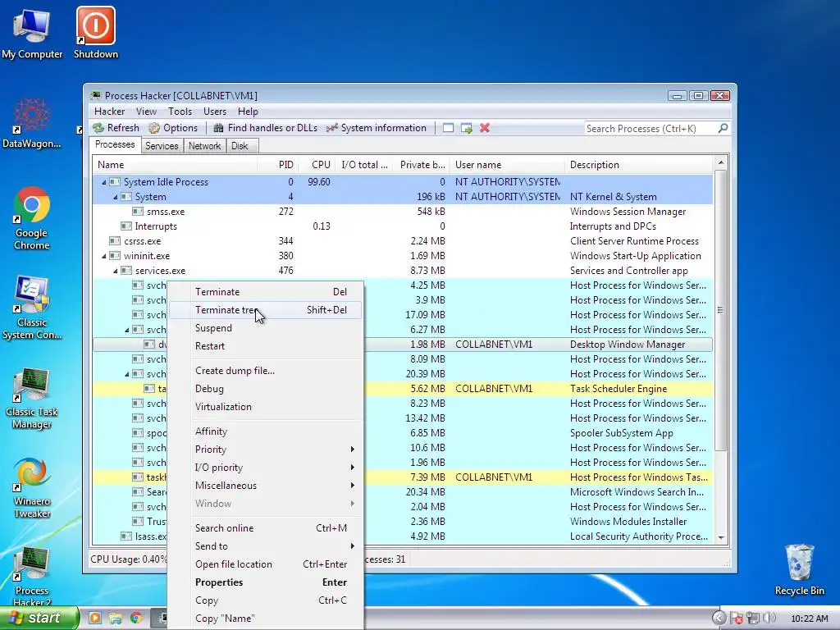Open the View menu
The height and width of the screenshot is (630, 840).
point(146,112)
